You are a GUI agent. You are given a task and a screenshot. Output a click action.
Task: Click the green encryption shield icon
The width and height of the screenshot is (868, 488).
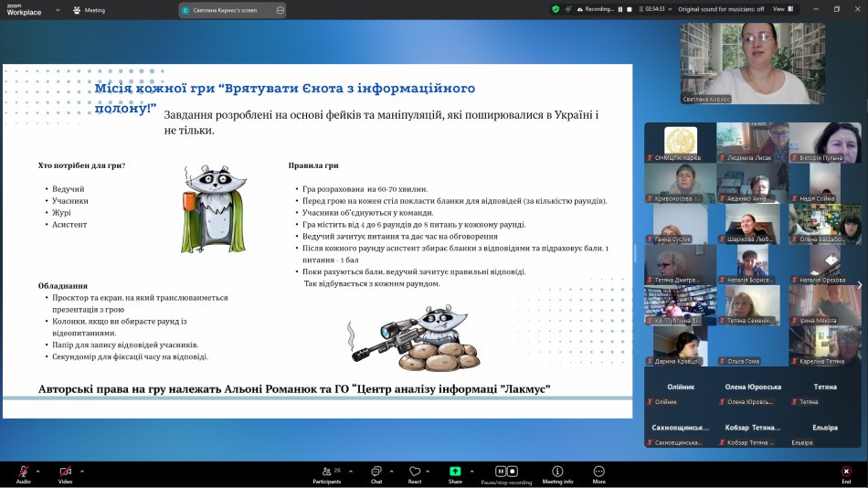click(x=556, y=9)
